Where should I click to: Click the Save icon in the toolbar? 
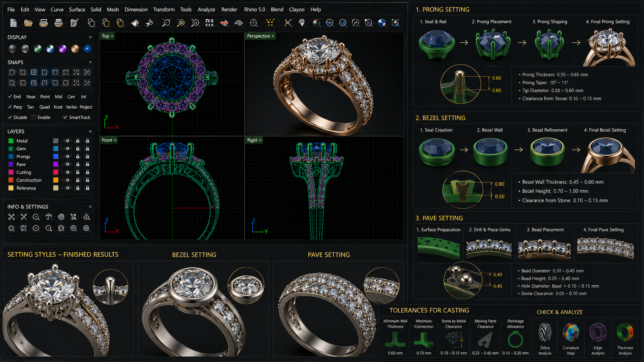click(43, 23)
